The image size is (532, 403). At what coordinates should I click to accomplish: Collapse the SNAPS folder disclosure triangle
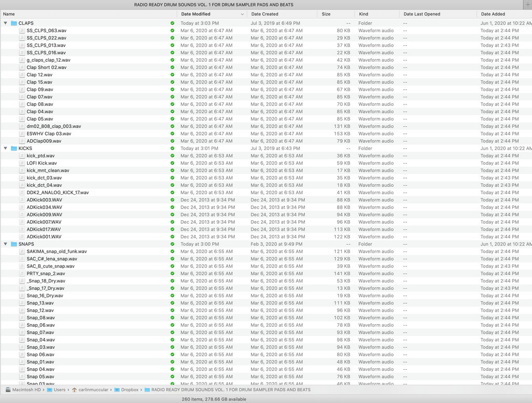pos(6,244)
